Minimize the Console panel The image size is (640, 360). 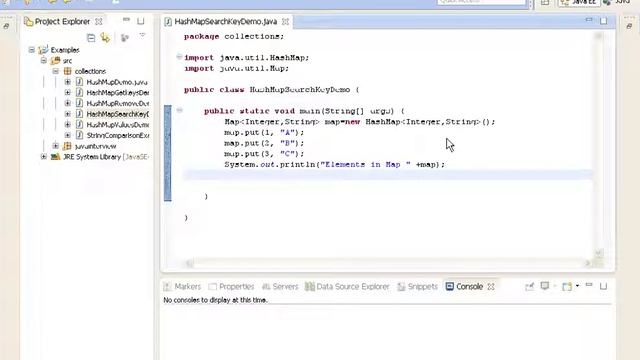tap(589, 284)
